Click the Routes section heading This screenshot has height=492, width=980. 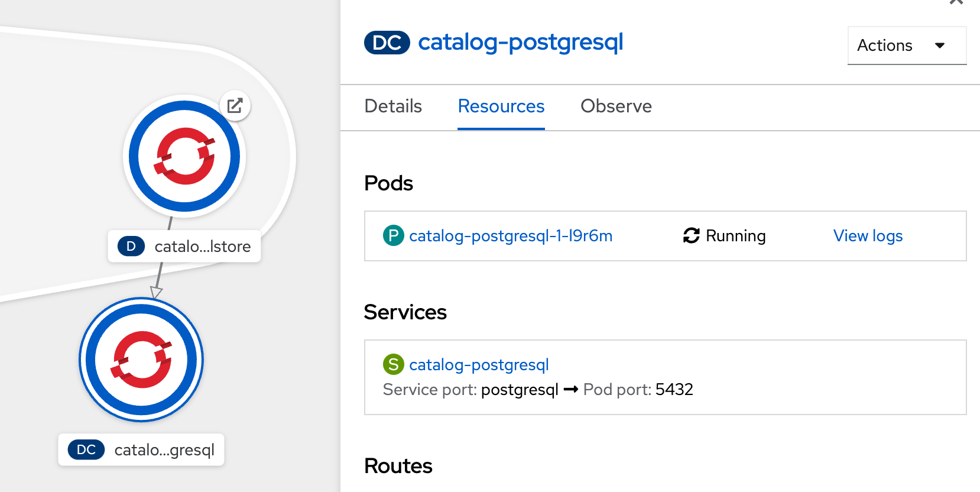398,466
